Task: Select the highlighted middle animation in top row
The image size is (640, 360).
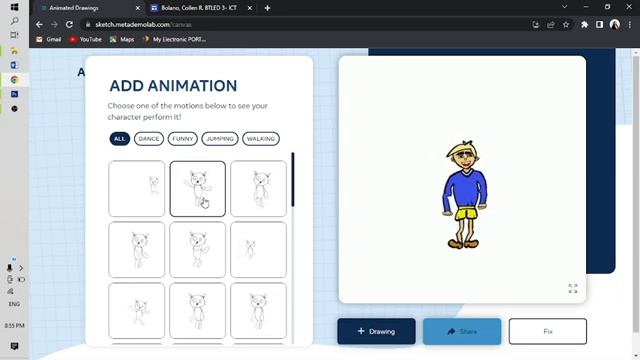Action: [x=198, y=189]
